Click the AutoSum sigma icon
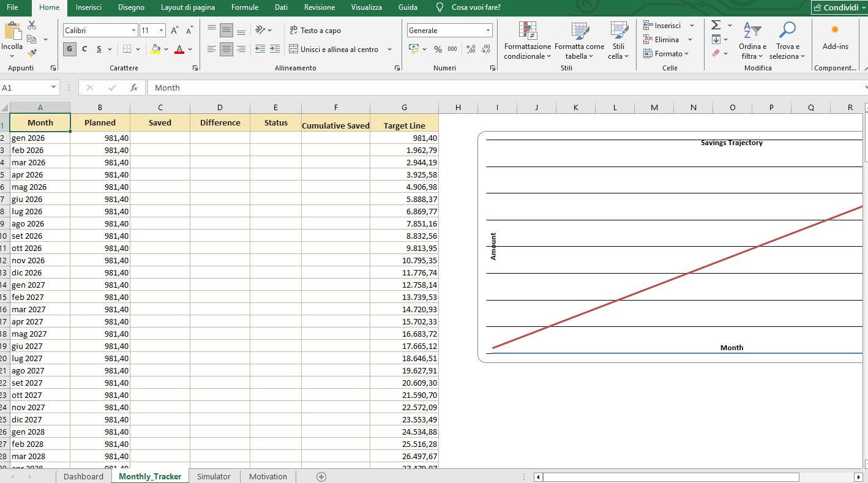The width and height of the screenshot is (868, 483). point(716,25)
